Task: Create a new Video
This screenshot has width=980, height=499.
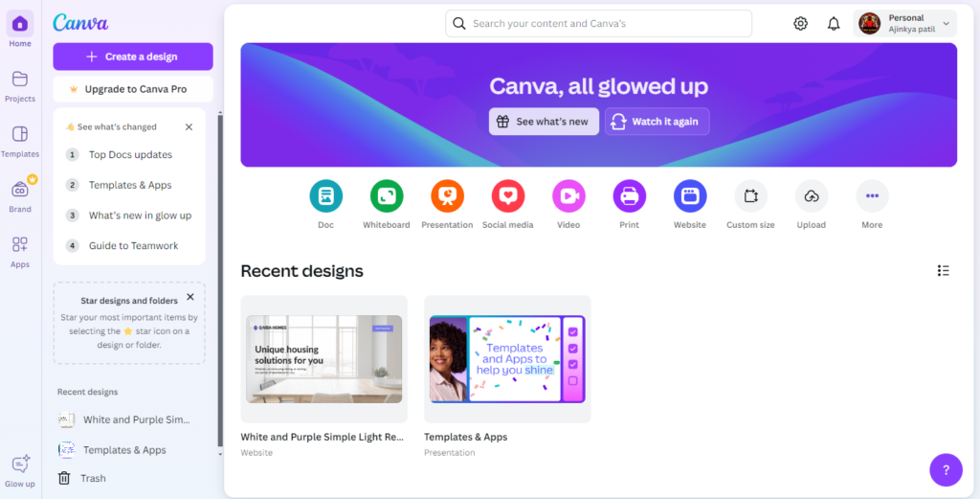Action: pos(568,196)
